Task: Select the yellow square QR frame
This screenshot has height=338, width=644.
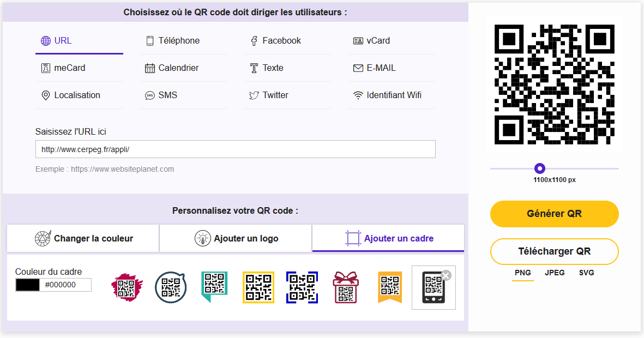Action: tap(258, 287)
